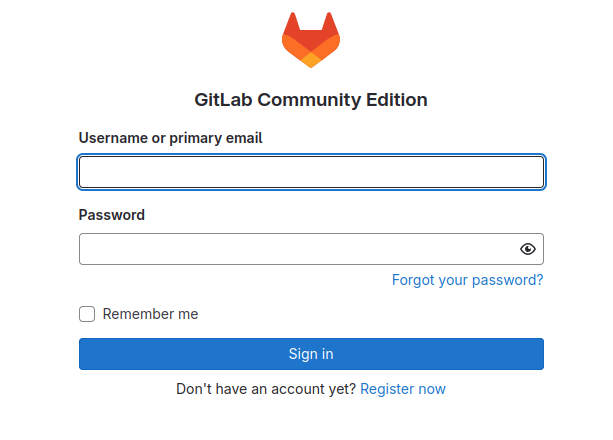Screen dimensions: 613x440
Task: Focus the Username or primary email field
Action: (311, 172)
